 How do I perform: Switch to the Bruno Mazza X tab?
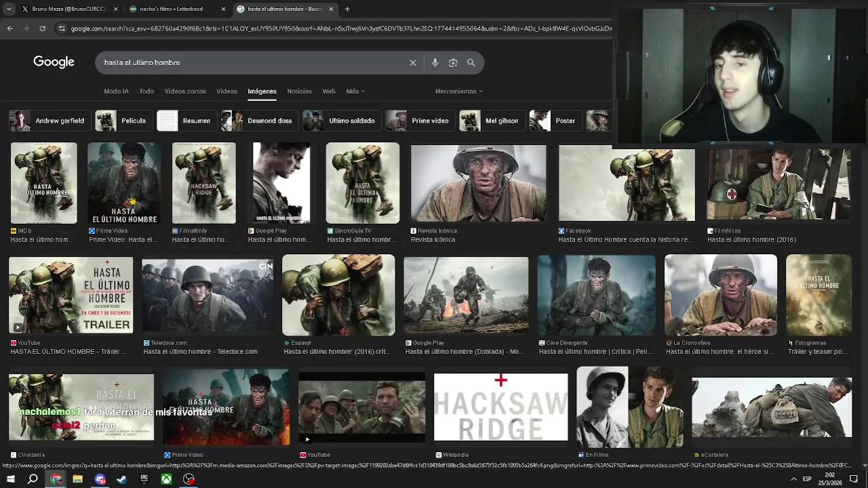pyautogui.click(x=68, y=9)
